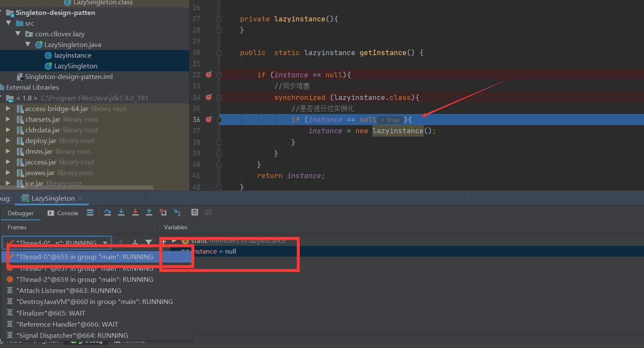Click the red Force Step Into icon
The width and height of the screenshot is (644, 348).
[x=135, y=213]
